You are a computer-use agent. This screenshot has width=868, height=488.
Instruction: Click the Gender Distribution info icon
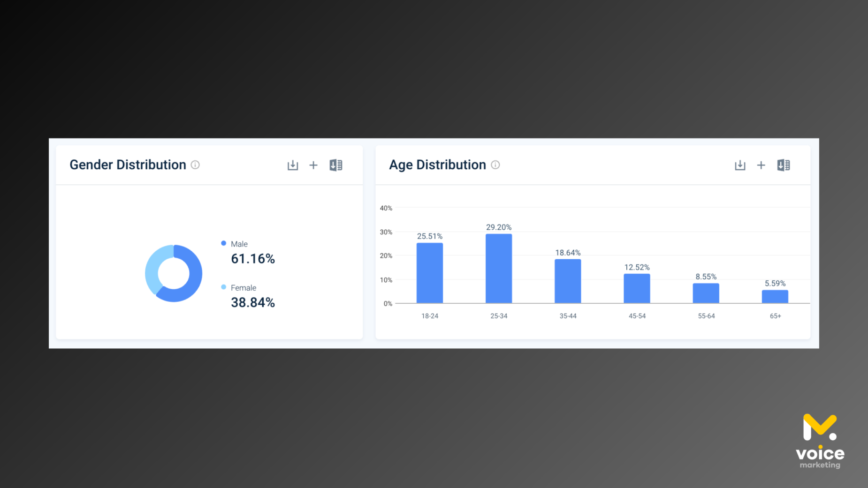click(195, 165)
